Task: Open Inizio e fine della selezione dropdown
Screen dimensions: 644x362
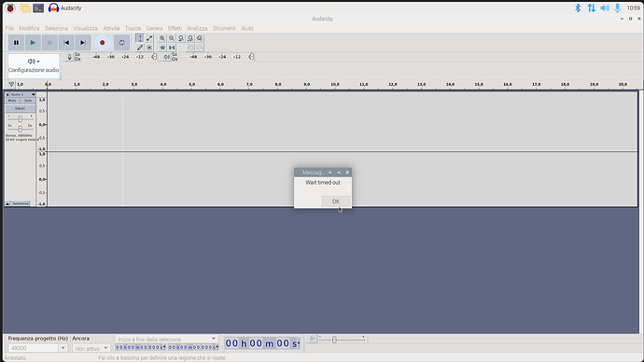Action: click(166, 339)
